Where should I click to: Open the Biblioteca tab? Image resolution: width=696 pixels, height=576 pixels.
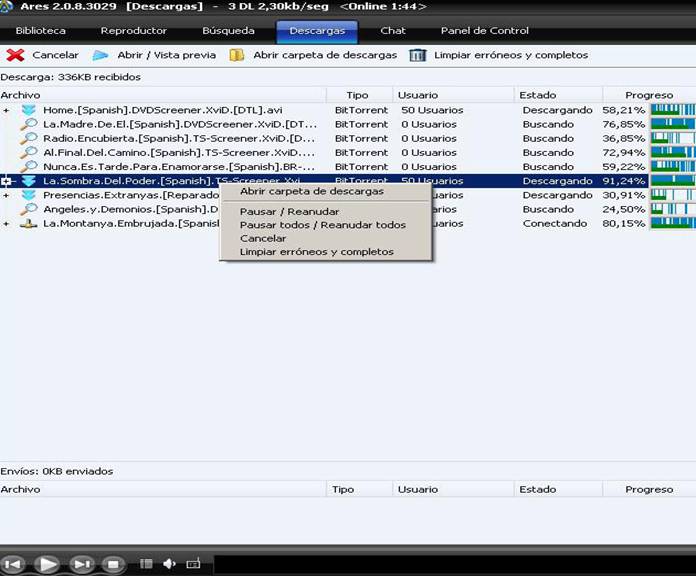coord(40,31)
